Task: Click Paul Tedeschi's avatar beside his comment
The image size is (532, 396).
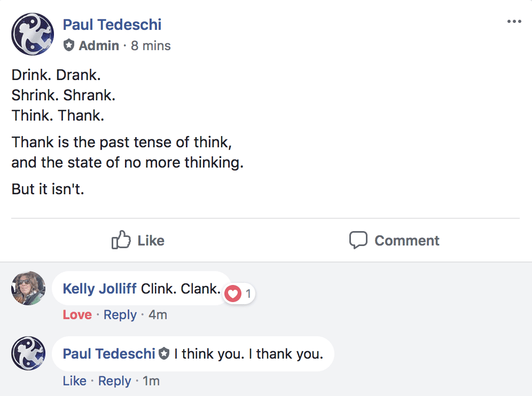Action: [x=28, y=353]
